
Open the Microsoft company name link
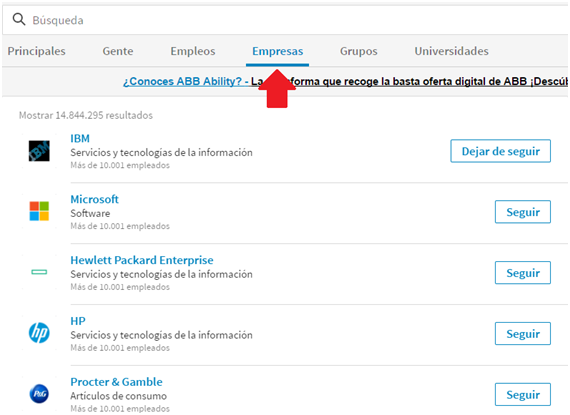[x=95, y=199]
